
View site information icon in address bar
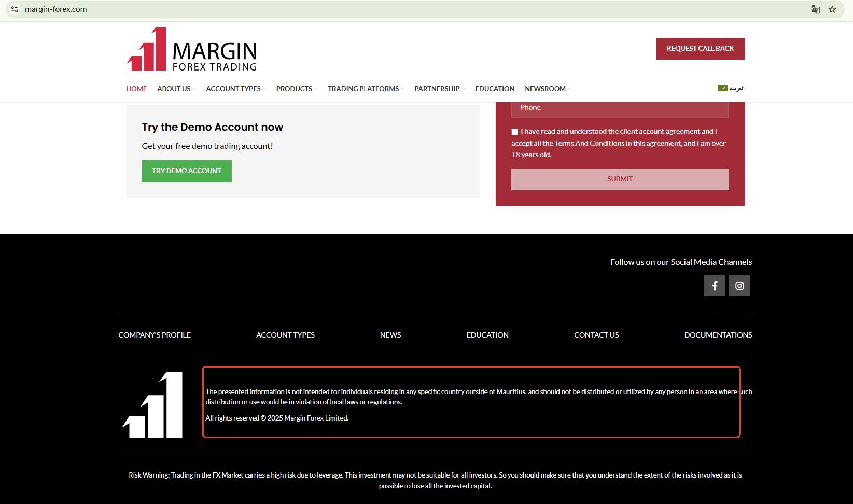(x=15, y=9)
